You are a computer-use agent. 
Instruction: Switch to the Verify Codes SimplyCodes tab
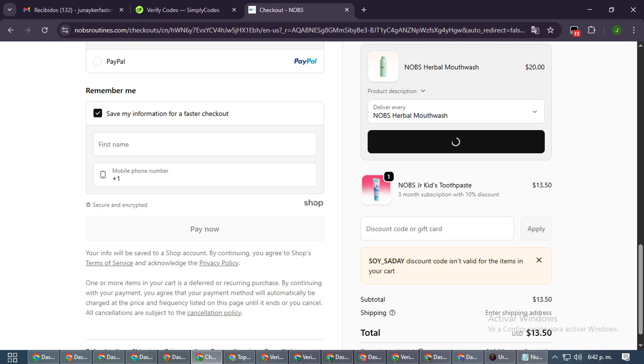(x=183, y=10)
